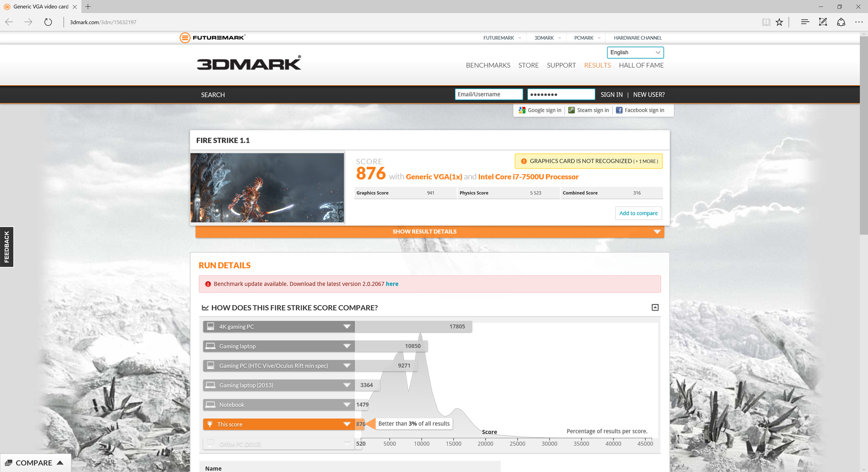This screenshot has height=472, width=868.
Task: Make a web note with pen icon
Action: point(823,22)
